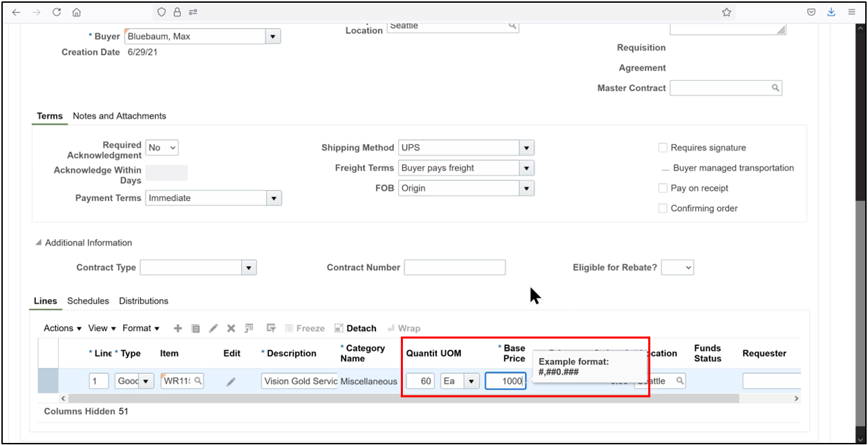Duplicate the selected line item

click(x=196, y=328)
